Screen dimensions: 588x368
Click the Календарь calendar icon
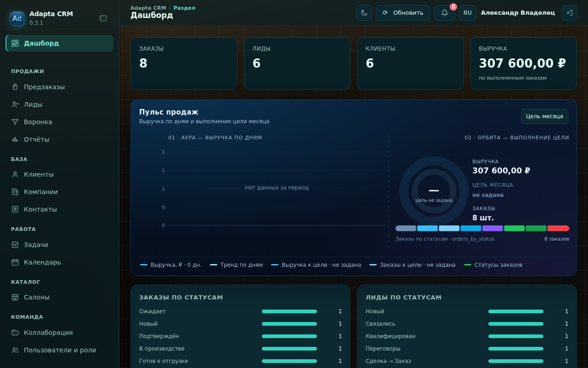(15, 262)
